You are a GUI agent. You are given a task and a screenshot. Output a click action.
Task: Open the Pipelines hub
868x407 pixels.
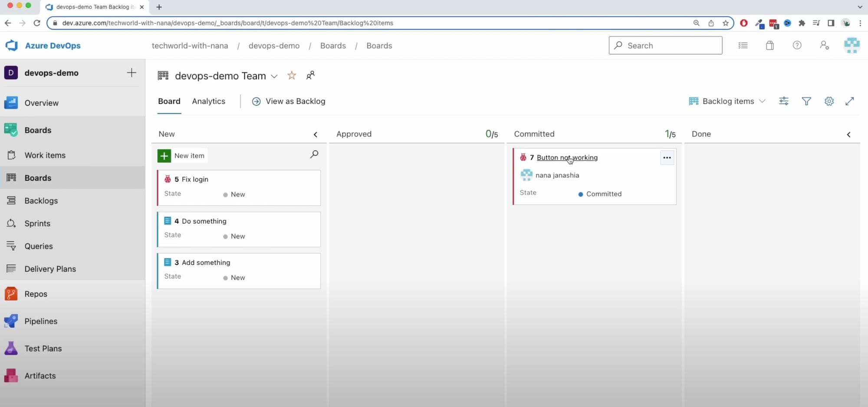tap(72, 321)
